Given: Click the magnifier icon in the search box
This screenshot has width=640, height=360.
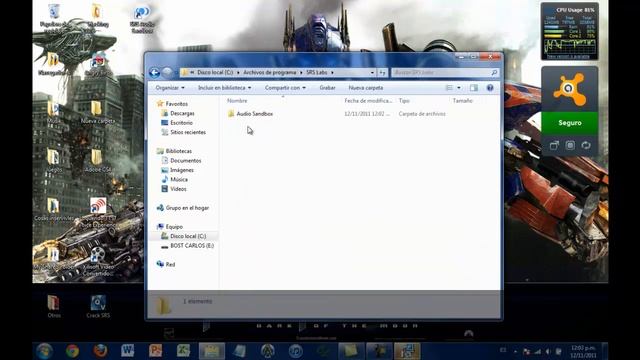Looking at the screenshot, I should pyautogui.click(x=494, y=73).
